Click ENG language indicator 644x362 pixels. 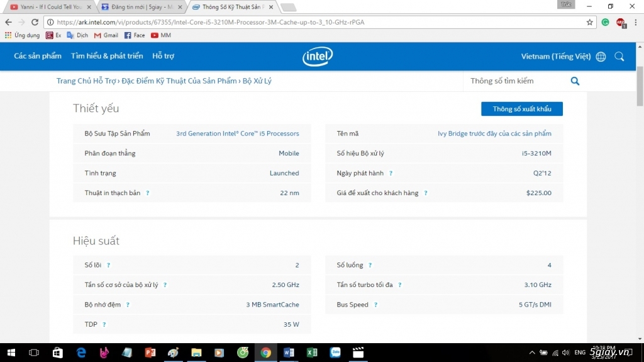(x=580, y=353)
